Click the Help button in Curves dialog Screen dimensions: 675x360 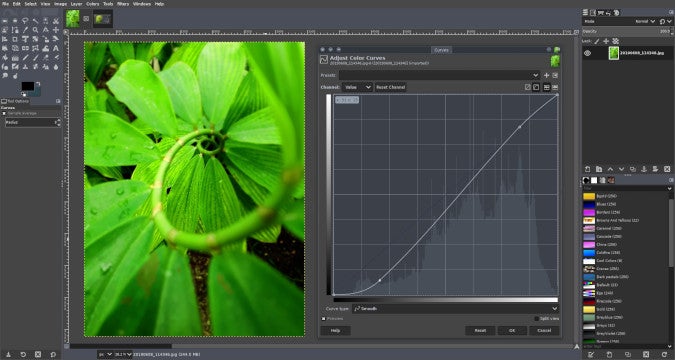(335, 331)
